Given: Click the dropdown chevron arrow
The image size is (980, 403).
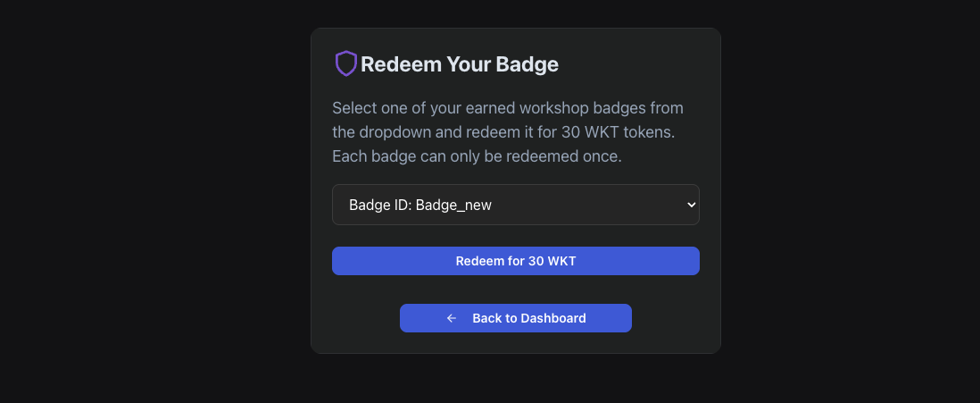Looking at the screenshot, I should tap(690, 205).
